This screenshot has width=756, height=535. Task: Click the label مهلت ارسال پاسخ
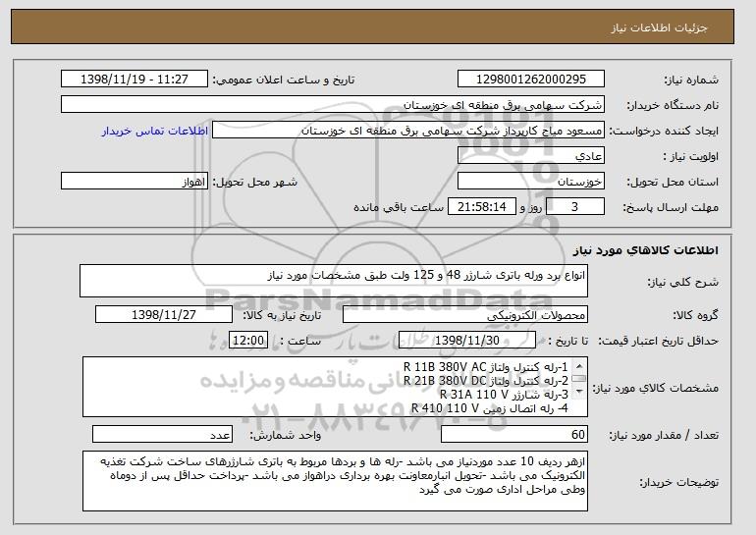(x=671, y=207)
